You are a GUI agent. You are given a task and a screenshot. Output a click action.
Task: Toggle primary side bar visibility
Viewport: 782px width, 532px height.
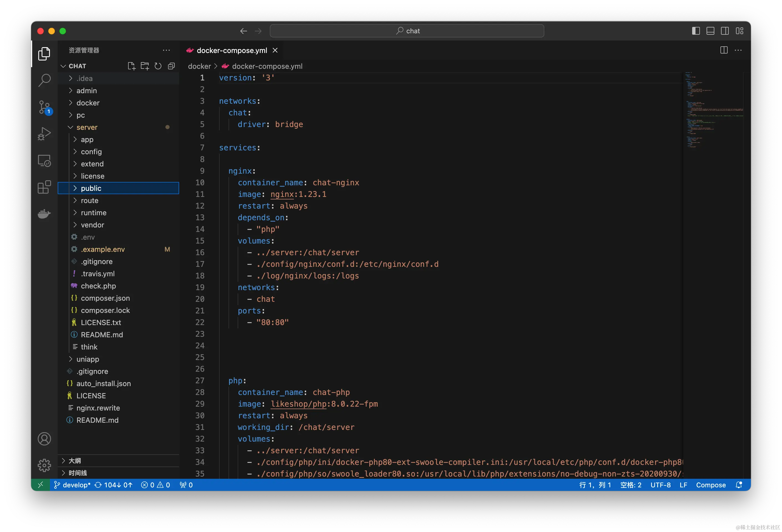(695, 31)
